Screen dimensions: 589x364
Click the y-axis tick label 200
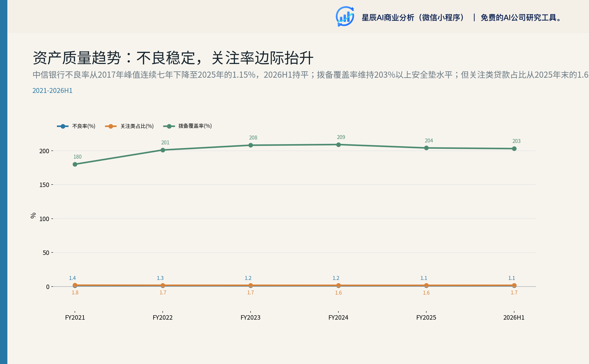pyautogui.click(x=44, y=151)
